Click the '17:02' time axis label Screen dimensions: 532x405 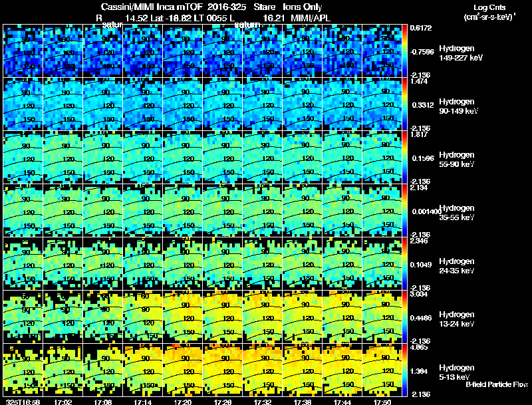(x=63, y=402)
